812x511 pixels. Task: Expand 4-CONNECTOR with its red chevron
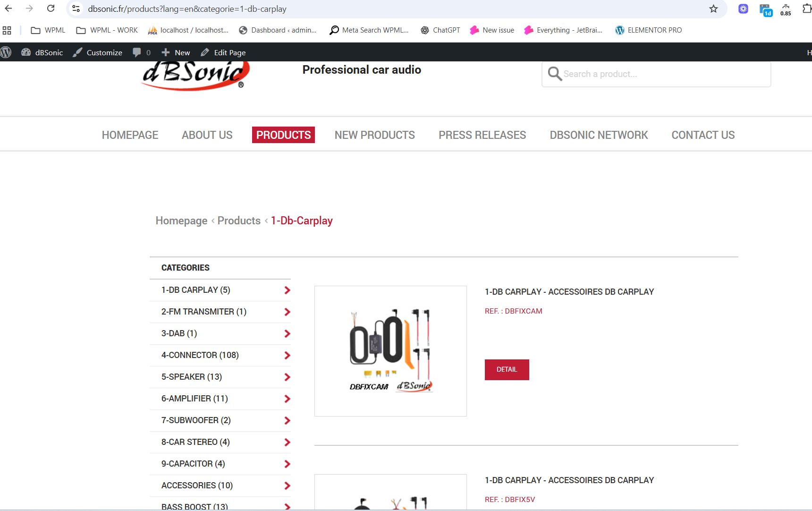287,356
